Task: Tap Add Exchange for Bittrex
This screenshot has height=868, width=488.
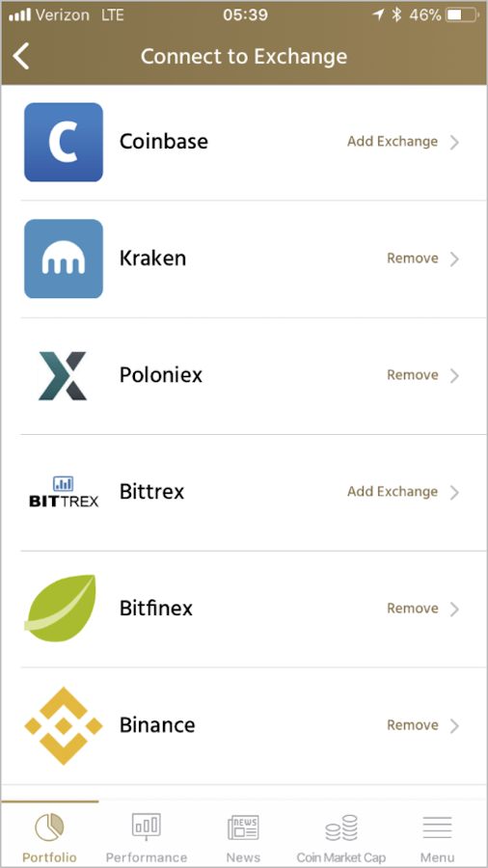Action: pyautogui.click(x=393, y=492)
